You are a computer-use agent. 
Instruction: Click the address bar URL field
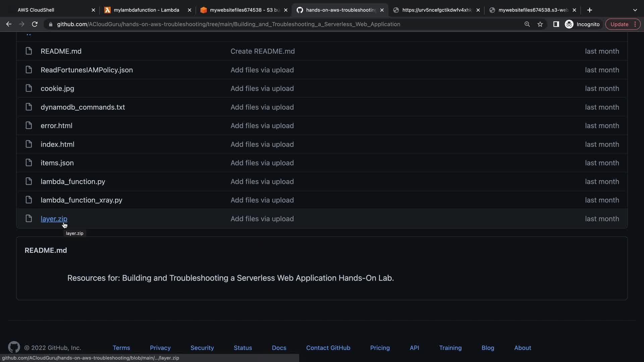228,24
